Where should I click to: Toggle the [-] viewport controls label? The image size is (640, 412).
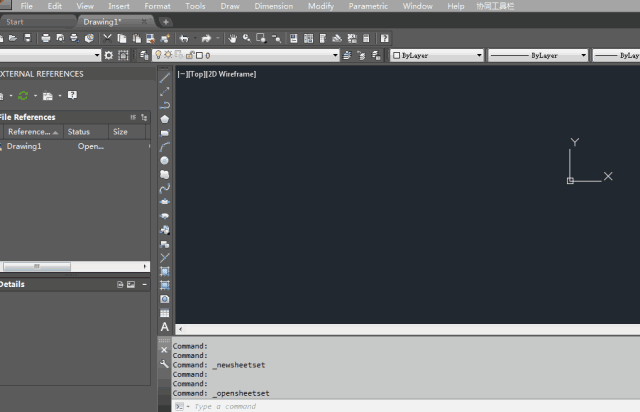pyautogui.click(x=181, y=74)
